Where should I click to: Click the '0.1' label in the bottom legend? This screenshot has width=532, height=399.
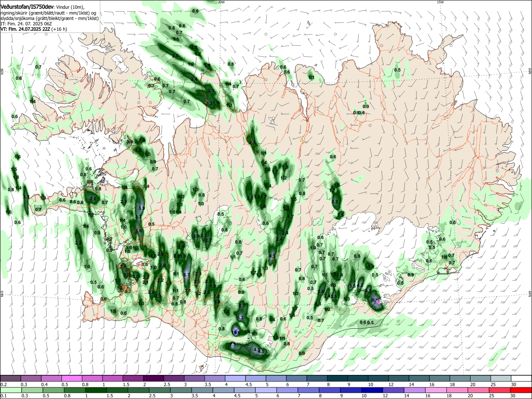[x=3, y=396]
